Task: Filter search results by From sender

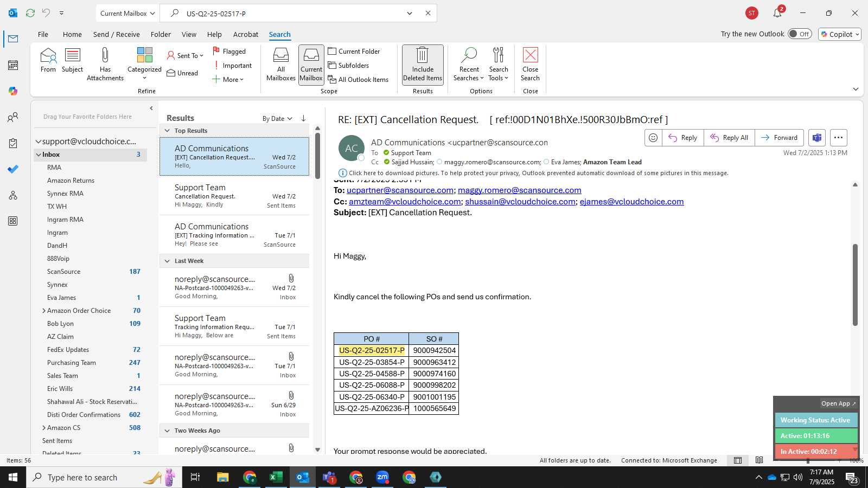Action: point(48,60)
